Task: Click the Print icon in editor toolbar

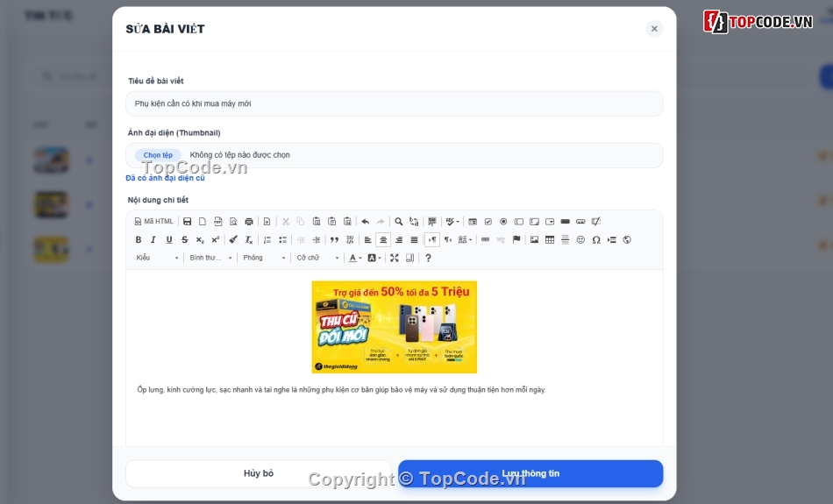Action: click(249, 222)
